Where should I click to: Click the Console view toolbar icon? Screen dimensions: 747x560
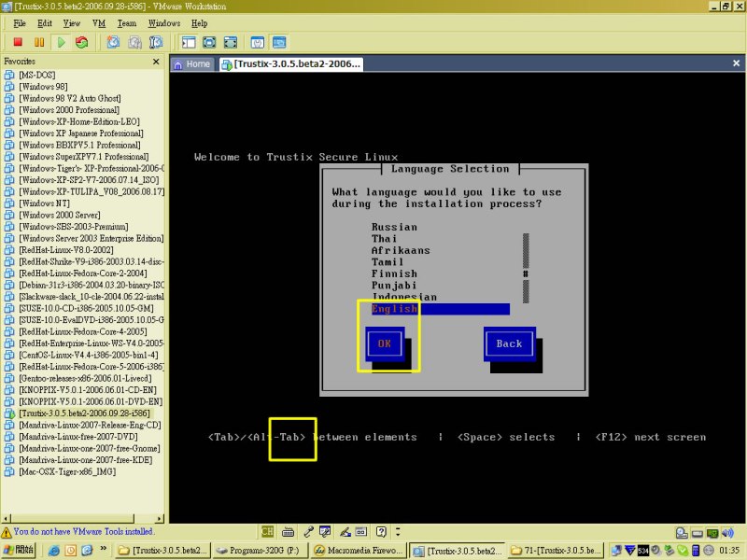pyautogui.click(x=279, y=42)
